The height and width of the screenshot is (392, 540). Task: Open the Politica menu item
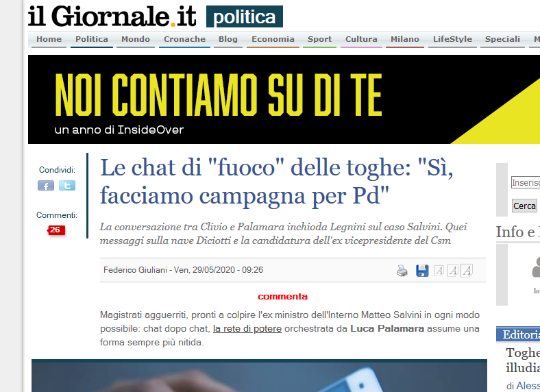click(92, 39)
